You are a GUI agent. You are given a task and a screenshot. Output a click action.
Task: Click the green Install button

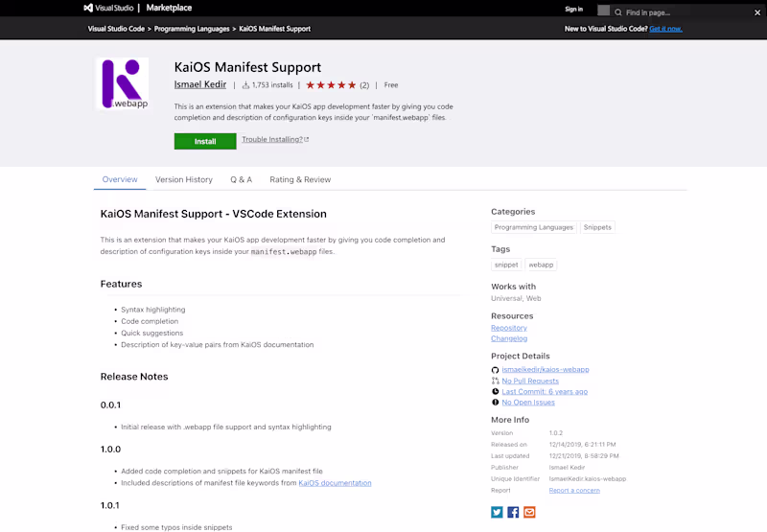point(205,141)
